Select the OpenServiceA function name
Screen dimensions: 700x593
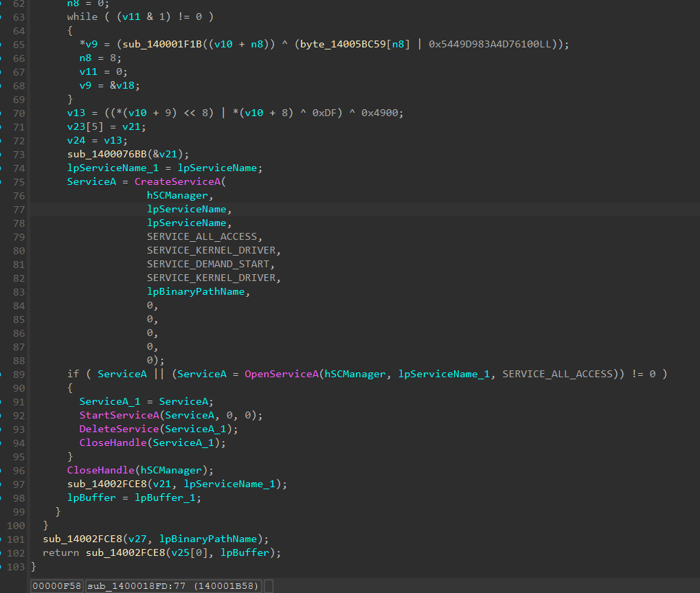[281, 374]
